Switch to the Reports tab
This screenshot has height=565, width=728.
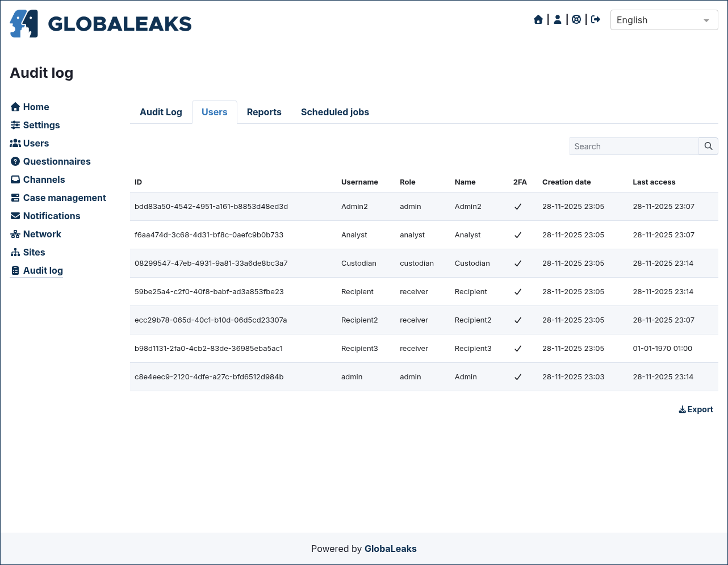[x=264, y=112]
